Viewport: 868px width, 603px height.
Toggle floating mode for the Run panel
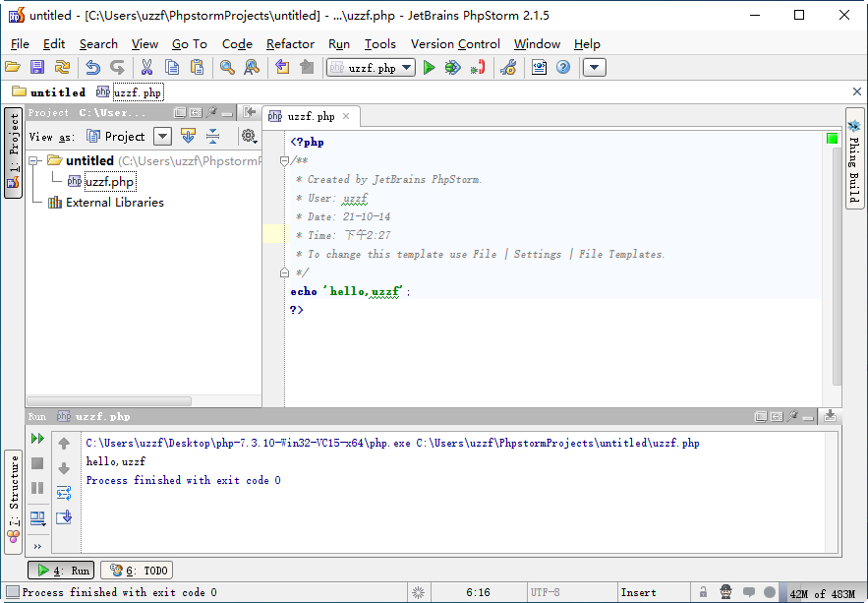click(761, 416)
